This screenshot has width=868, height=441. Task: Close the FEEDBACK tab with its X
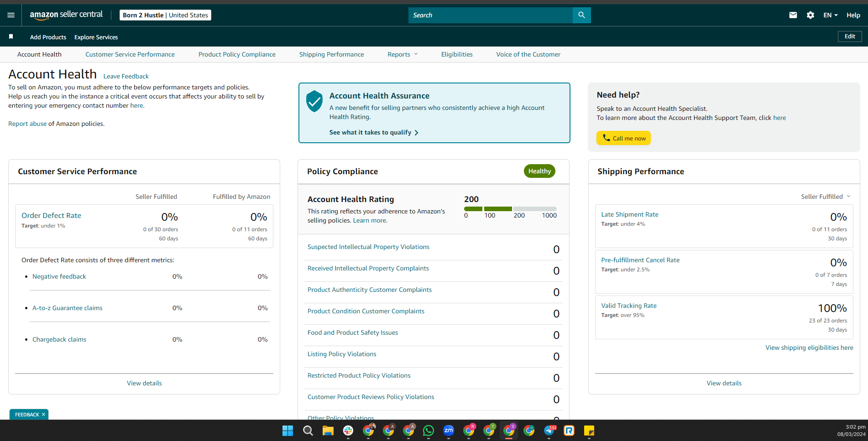pos(44,415)
